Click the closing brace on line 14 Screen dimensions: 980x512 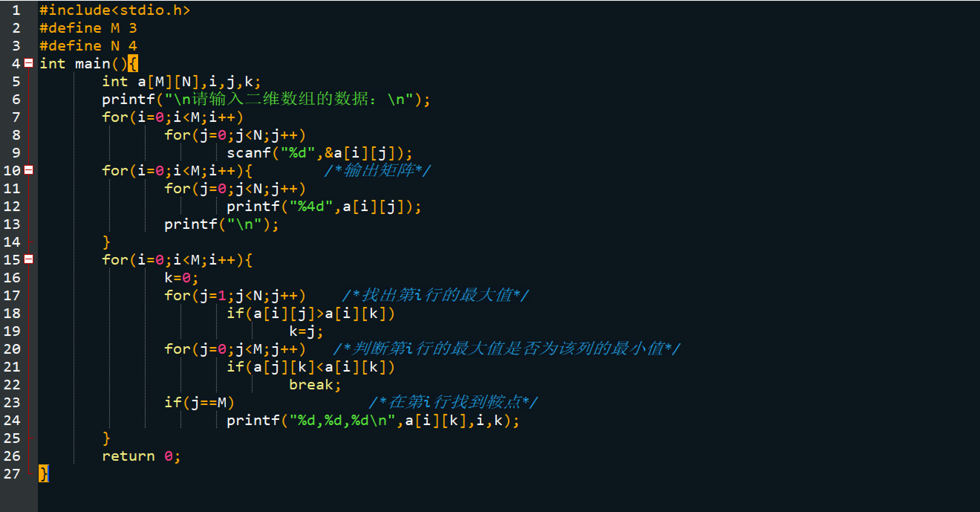[106, 242]
